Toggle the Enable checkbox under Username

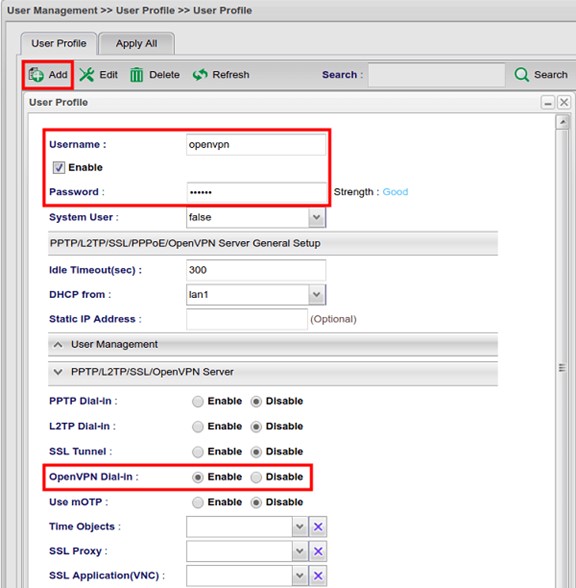58,167
